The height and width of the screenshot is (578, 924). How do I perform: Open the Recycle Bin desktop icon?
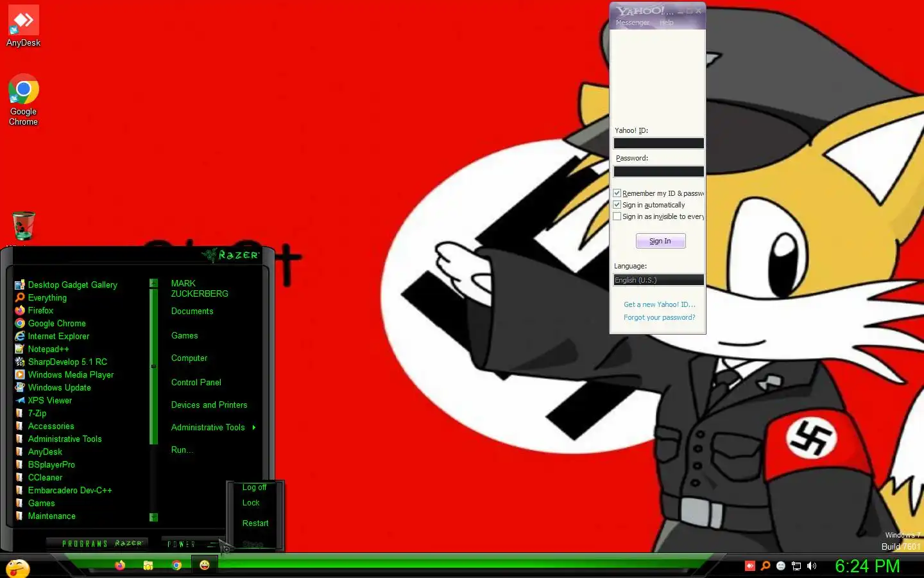pyautogui.click(x=24, y=226)
